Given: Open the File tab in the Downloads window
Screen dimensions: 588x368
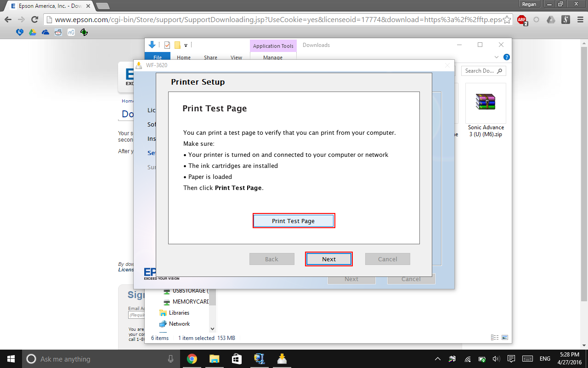Looking at the screenshot, I should [x=158, y=57].
